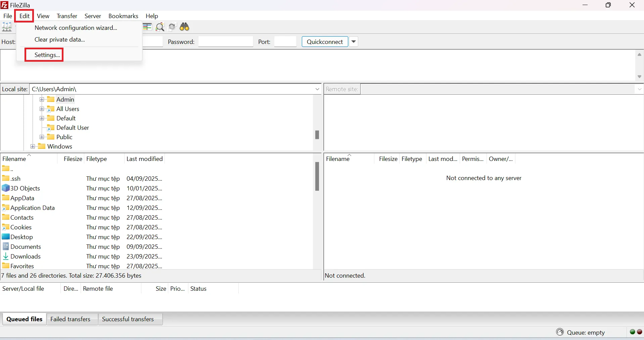Expand the Admin folder tree node
This screenshot has height=340, width=644.
(42, 100)
